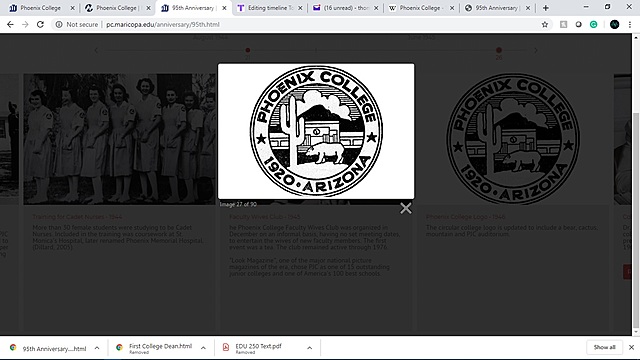Switch to Editing timeline tab
Viewport: 640px width, 360px height.
[269, 8]
